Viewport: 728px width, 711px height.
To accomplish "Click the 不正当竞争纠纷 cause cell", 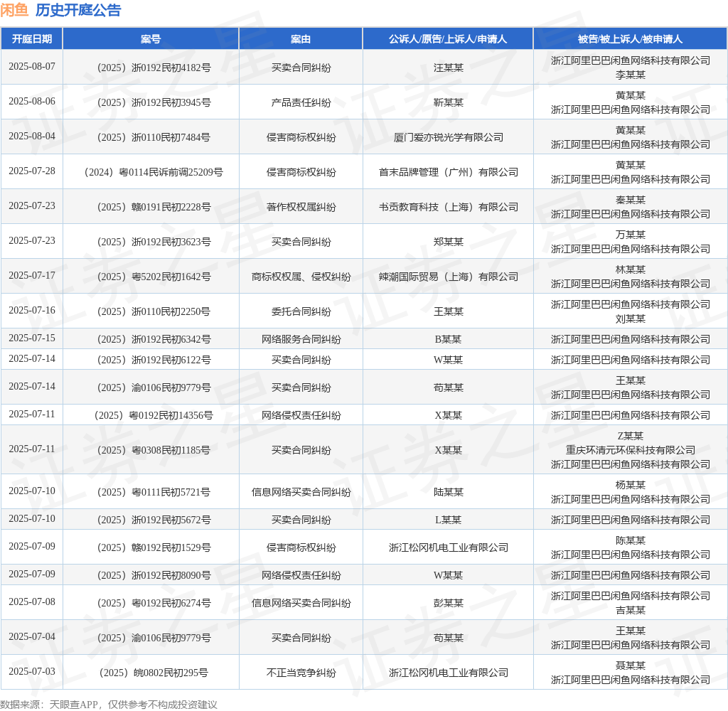I will (x=301, y=673).
